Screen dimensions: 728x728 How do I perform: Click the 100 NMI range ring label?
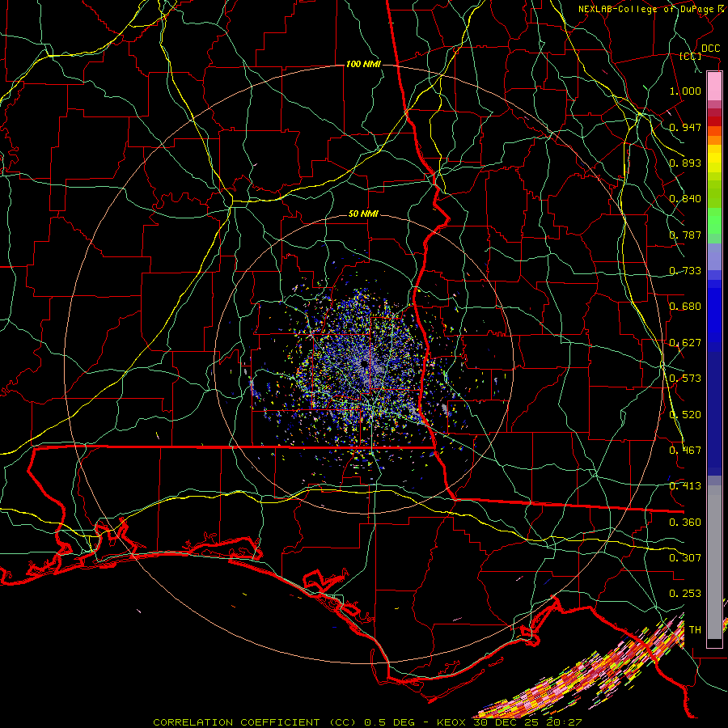363,64
